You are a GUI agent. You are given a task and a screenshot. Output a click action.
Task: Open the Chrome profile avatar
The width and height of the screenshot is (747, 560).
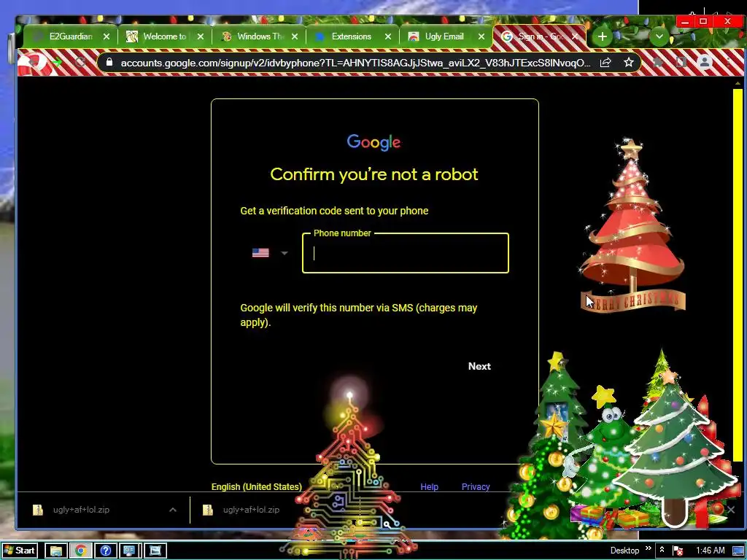click(705, 63)
